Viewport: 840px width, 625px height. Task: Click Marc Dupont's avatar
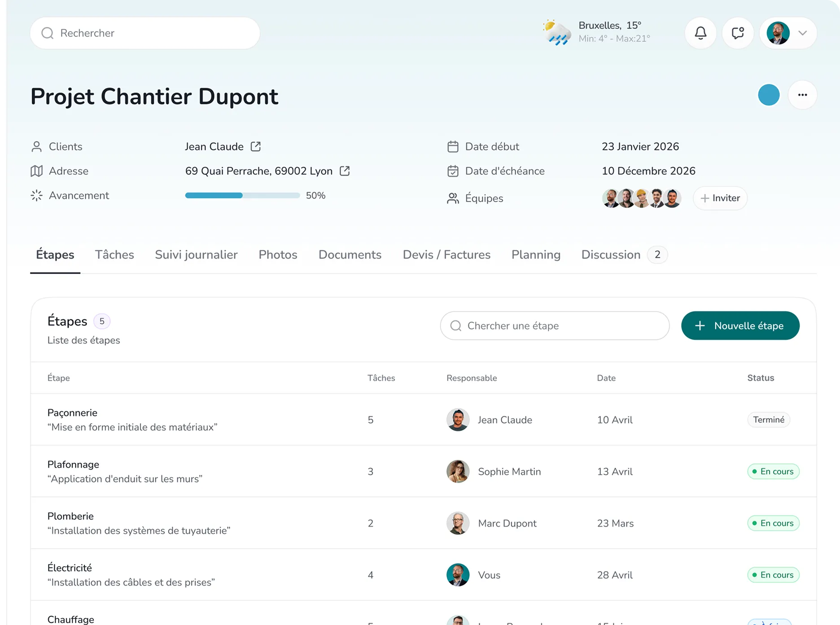click(458, 523)
